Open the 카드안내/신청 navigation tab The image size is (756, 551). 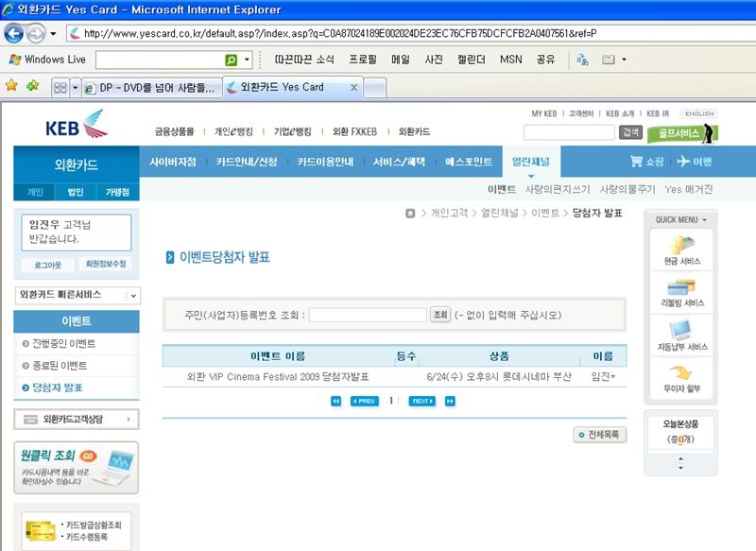[247, 162]
